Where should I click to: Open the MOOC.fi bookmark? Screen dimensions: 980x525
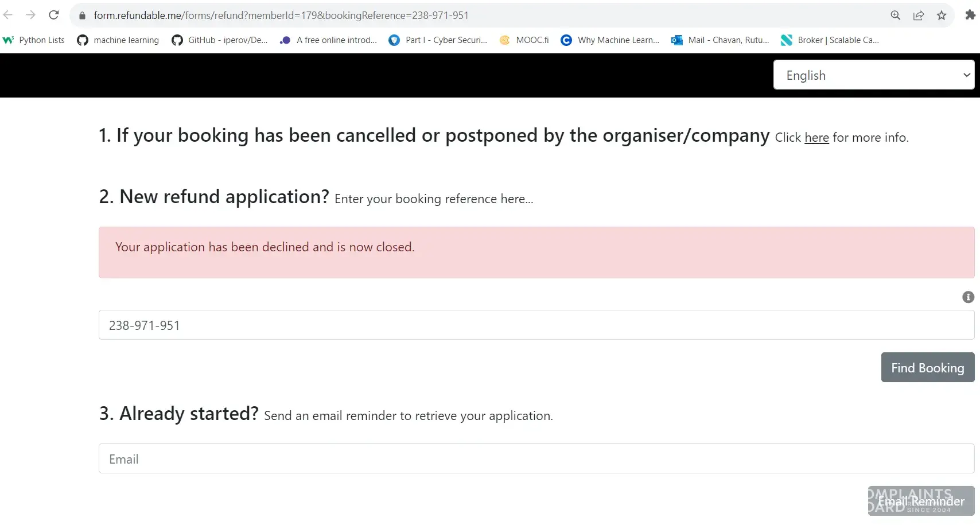524,40
